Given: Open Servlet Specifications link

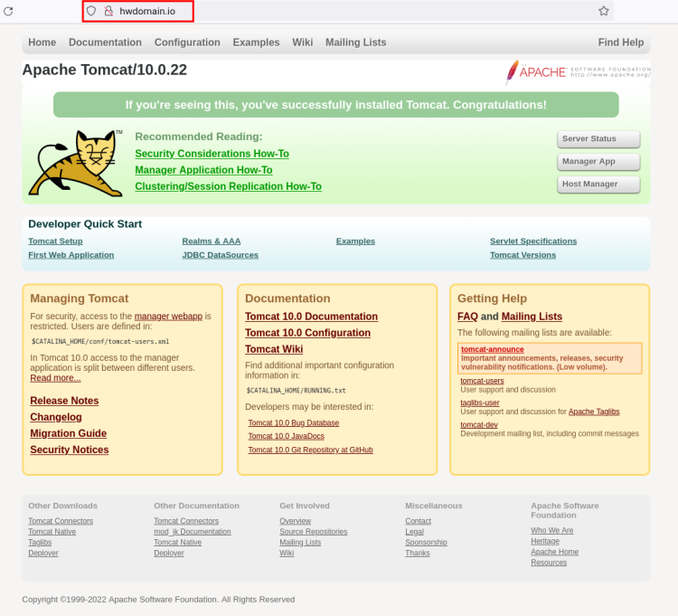Looking at the screenshot, I should (533, 242).
